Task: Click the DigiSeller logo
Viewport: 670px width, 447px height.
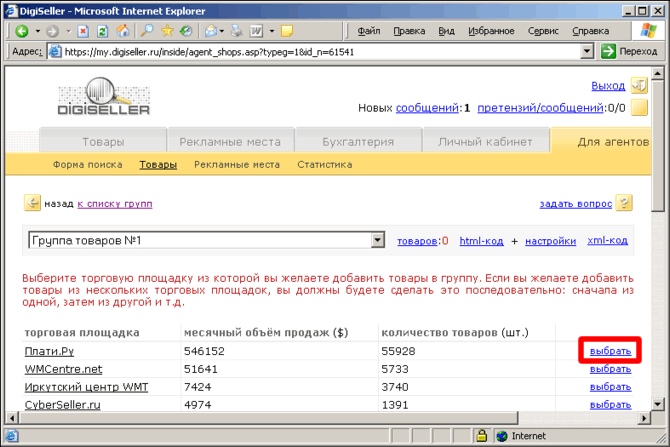Action: point(103,96)
